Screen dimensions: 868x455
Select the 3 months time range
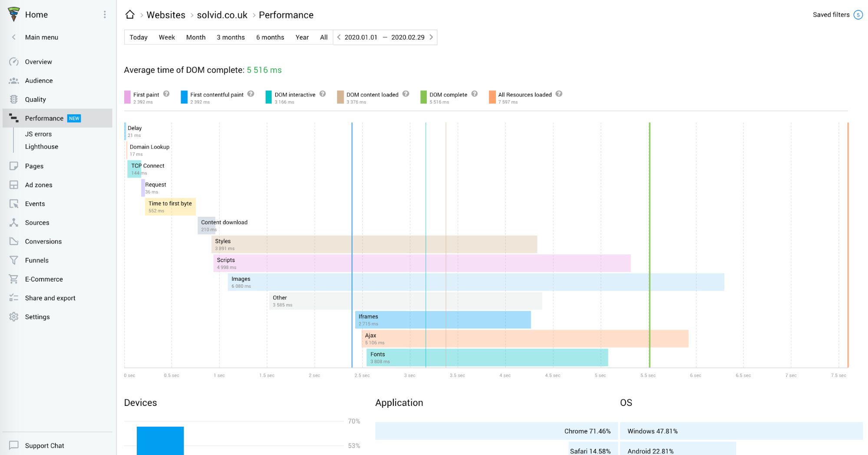231,37
